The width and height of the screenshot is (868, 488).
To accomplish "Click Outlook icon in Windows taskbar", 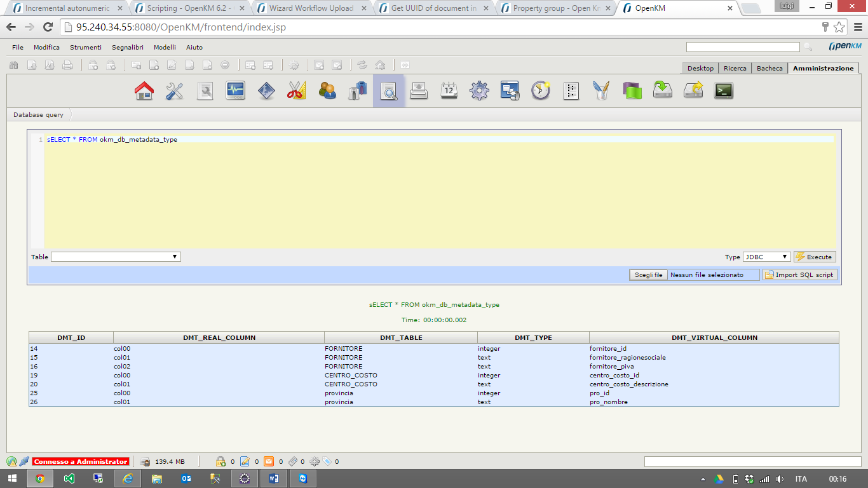I will 187,478.
